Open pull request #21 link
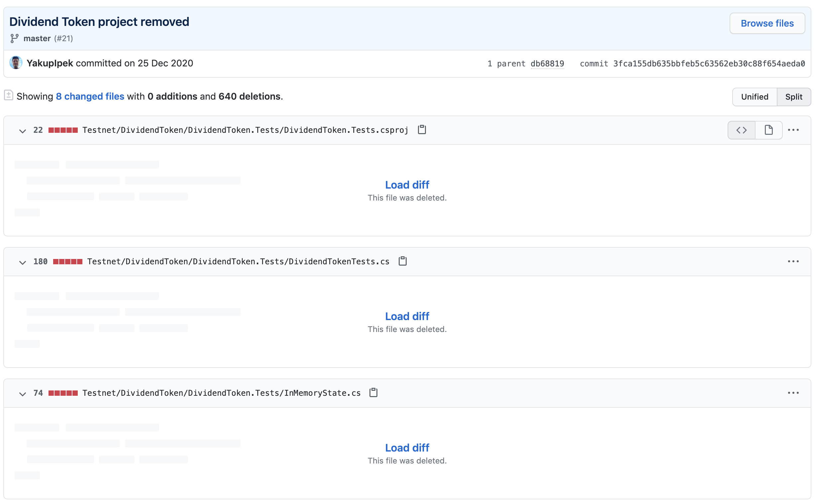The height and width of the screenshot is (504, 814). [x=63, y=38]
